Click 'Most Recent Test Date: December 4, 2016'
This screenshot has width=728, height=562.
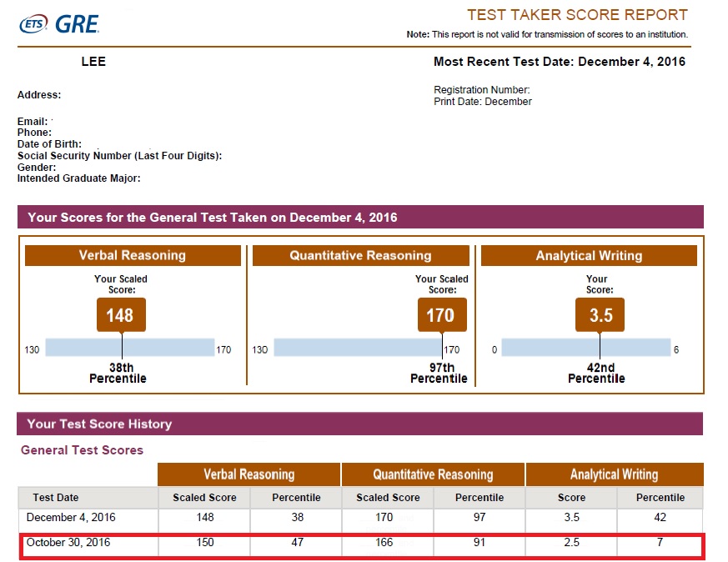click(x=560, y=62)
